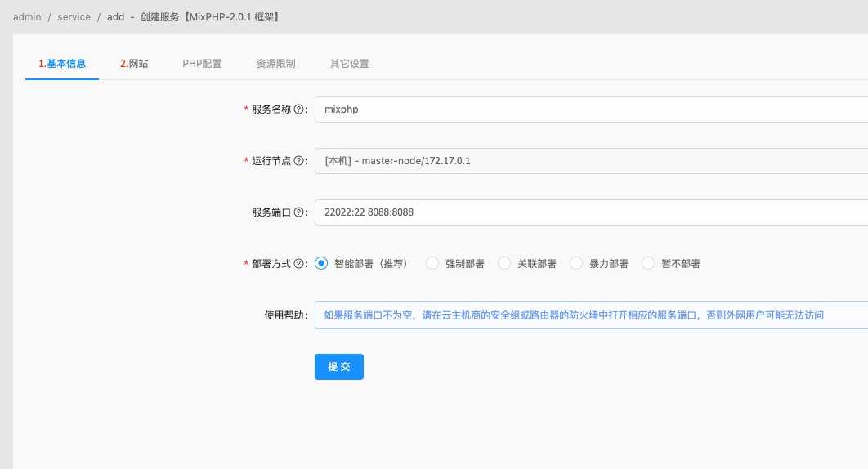Open help icon beside 部署方式

[298, 264]
